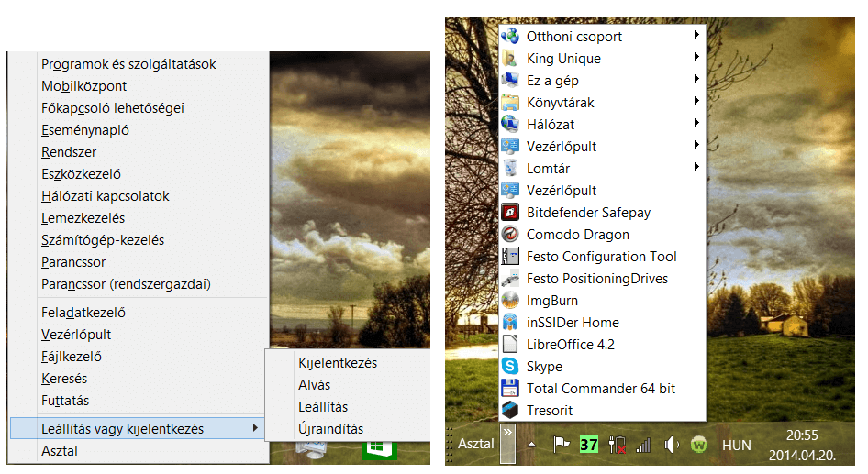
Task: Click the green 37 temperature tray icon
Action: [588, 444]
